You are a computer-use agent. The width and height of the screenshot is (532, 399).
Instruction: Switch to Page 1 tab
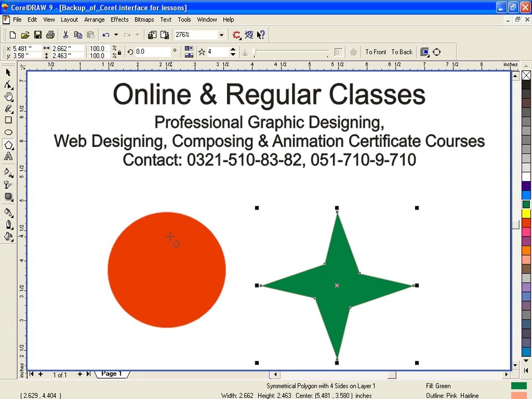[x=111, y=374]
